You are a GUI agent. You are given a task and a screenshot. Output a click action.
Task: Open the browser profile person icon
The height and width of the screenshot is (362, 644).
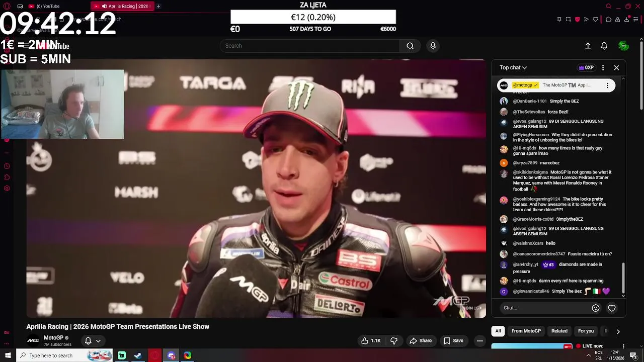tap(617, 20)
